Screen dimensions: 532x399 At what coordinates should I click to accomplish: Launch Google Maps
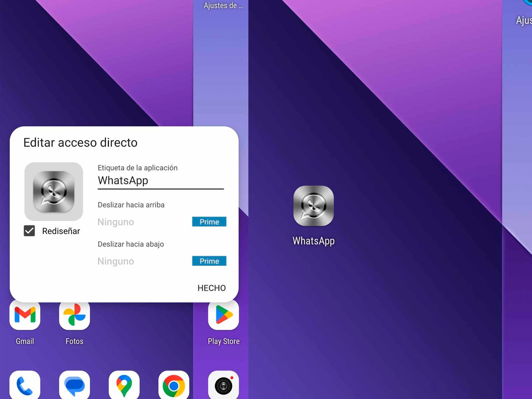pyautogui.click(x=124, y=384)
